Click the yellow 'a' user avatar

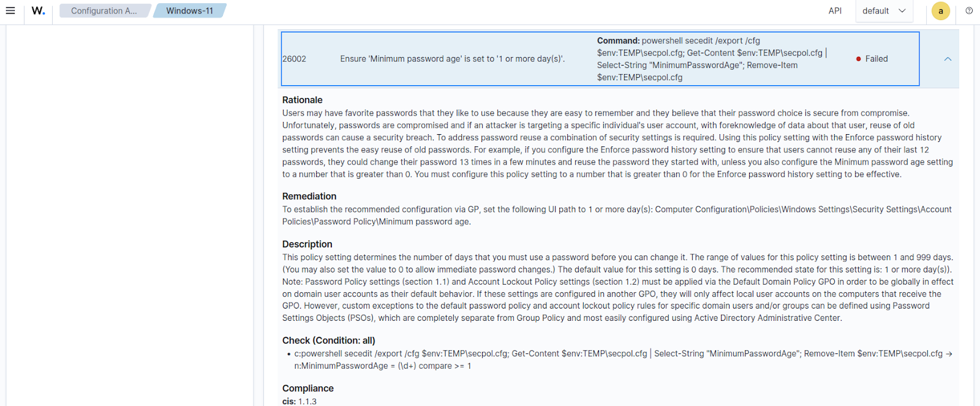pos(940,11)
